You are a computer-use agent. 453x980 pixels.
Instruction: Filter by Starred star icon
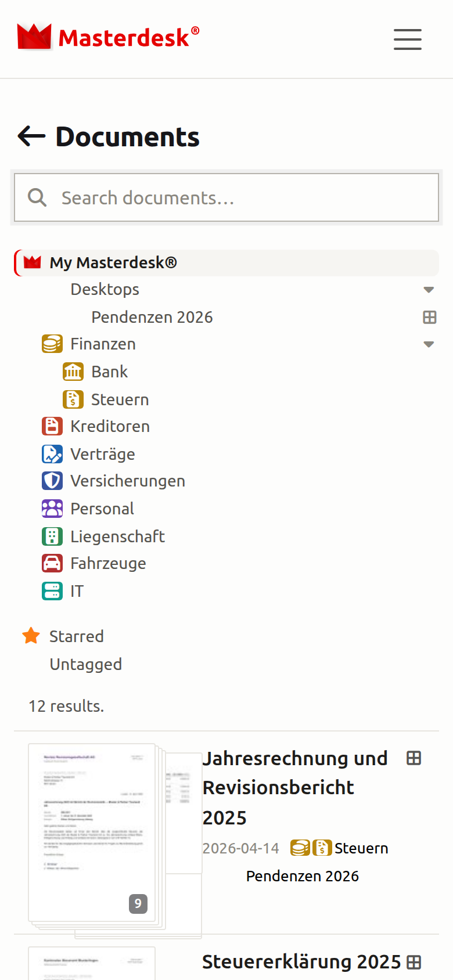point(31,636)
